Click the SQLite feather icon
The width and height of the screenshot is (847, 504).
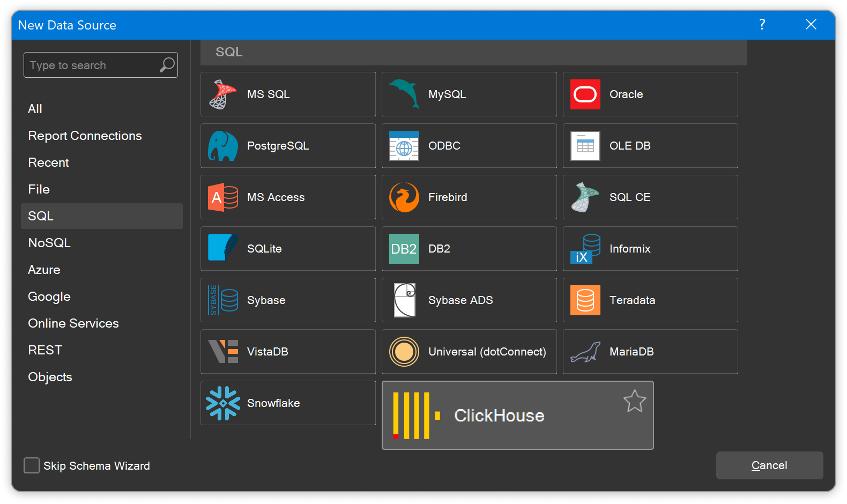tap(223, 248)
